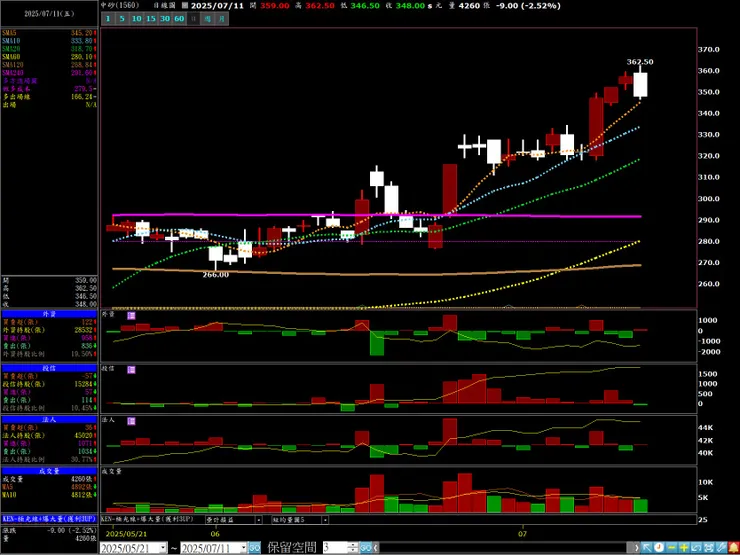Click the horizontal chart scrollbar track
Viewport: 740px width, 555px height.
pos(503,547)
